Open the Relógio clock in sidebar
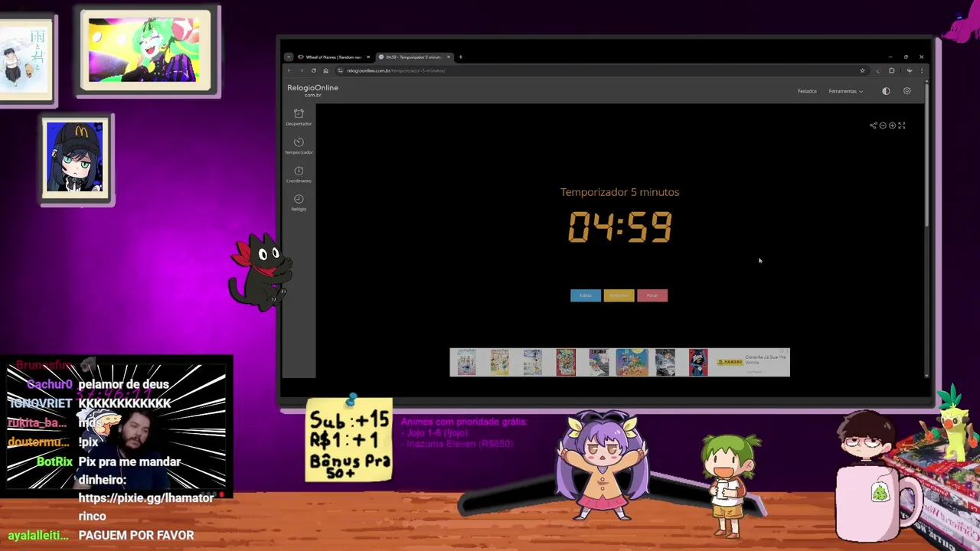 tap(299, 202)
